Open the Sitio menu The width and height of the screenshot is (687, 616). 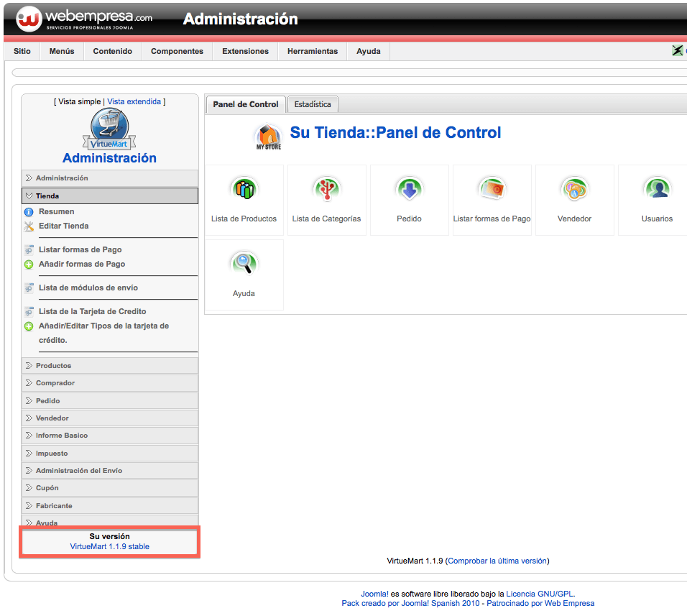coord(22,51)
